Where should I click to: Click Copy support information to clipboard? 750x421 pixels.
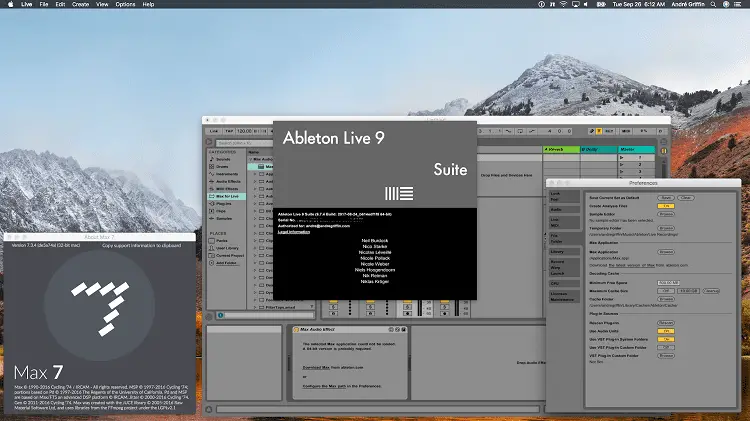(x=141, y=245)
